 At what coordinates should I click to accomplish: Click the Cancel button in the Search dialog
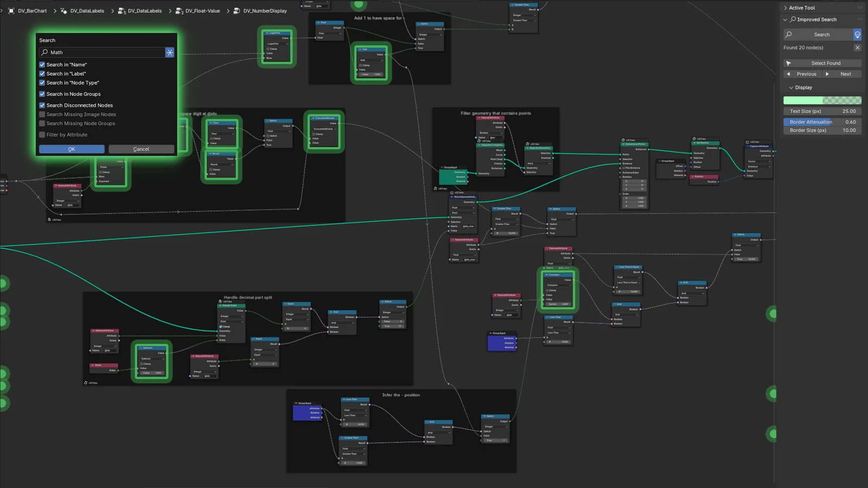coord(141,149)
